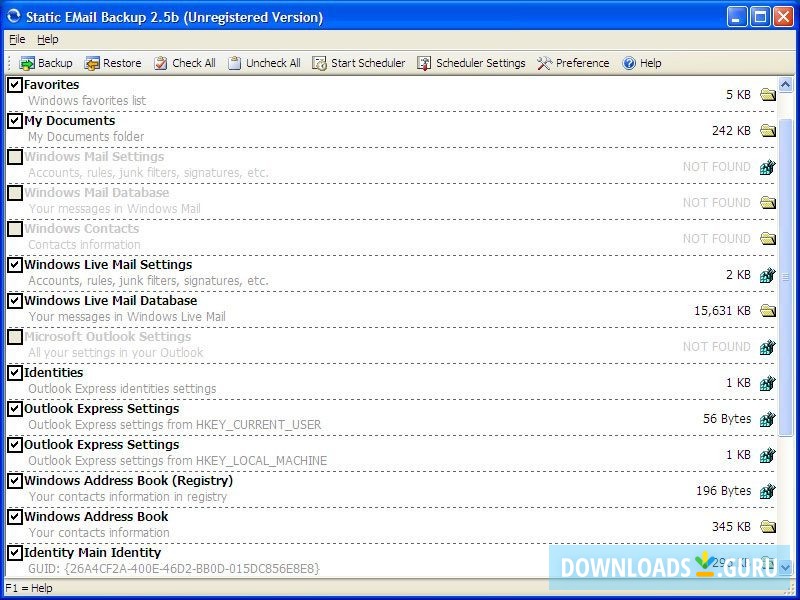Click the Scheduler Settings icon
Image resolution: width=800 pixels, height=600 pixels.
[x=424, y=63]
